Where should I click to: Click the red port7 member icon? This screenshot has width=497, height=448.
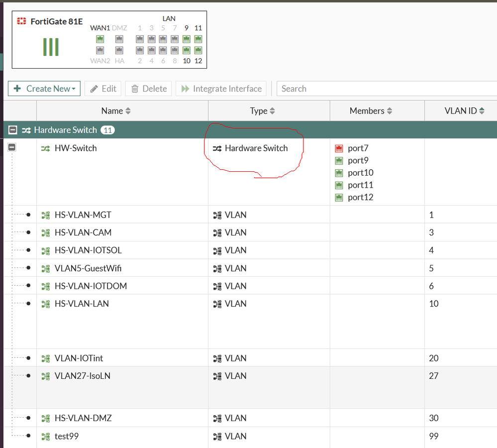click(339, 148)
